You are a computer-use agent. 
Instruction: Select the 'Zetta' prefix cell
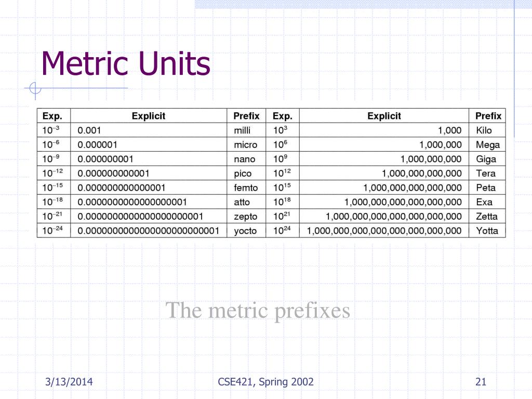pos(487,216)
